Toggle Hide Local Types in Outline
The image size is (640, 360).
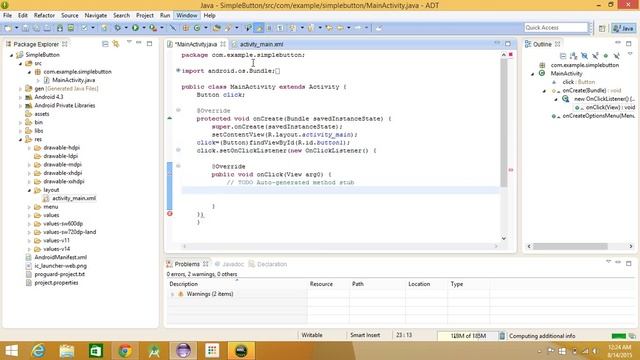[x=617, y=56]
